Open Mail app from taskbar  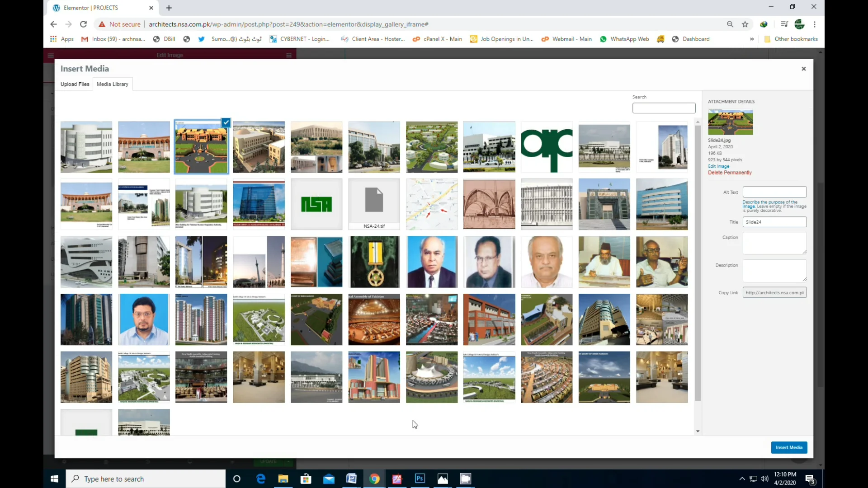[x=329, y=479]
